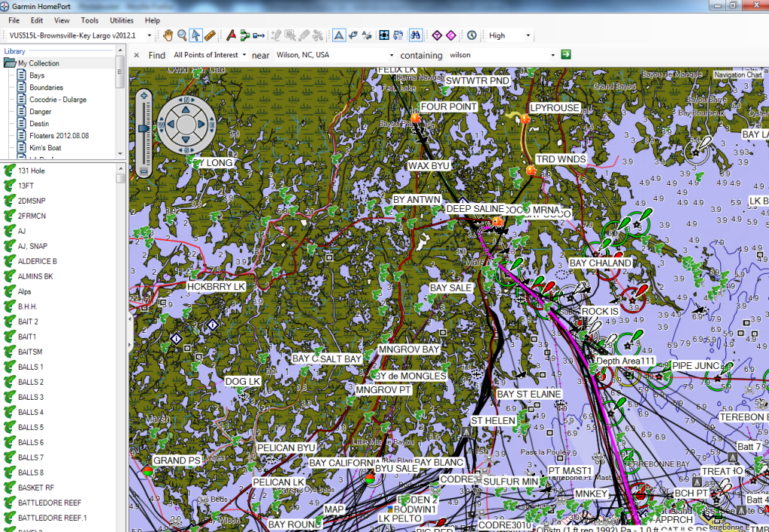Run search with green arrow button
The image size is (769, 532).
[x=566, y=54]
